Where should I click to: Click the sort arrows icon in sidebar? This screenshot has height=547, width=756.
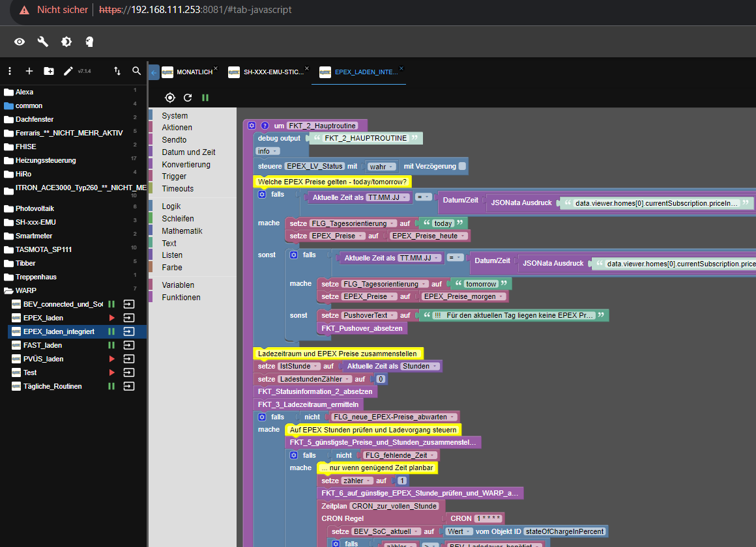tap(117, 71)
